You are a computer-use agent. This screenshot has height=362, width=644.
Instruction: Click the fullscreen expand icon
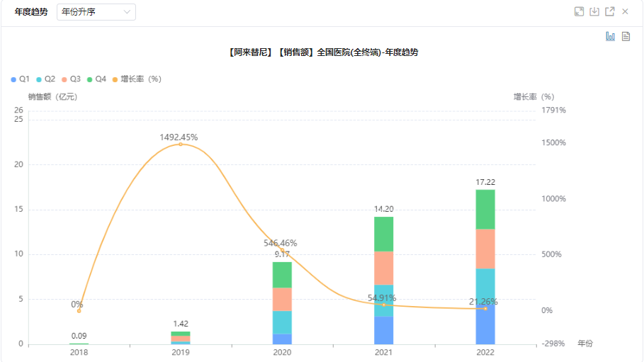pos(579,11)
